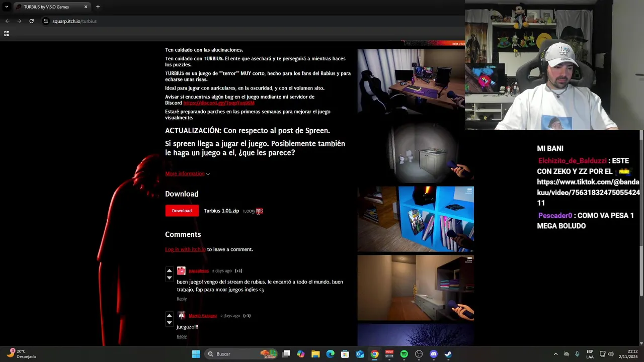
Task: Open ESP LAA language switcher
Action: click(590, 354)
